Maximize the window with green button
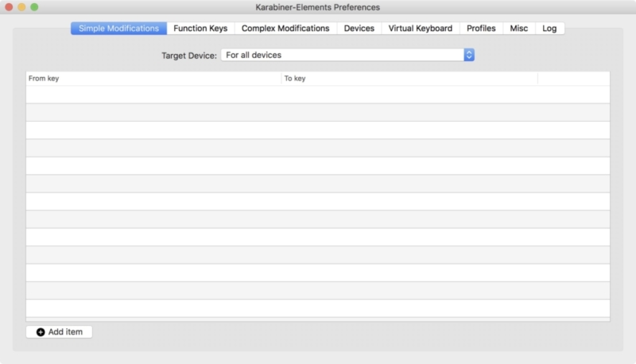Viewport: 636px width, 364px height. coord(34,7)
